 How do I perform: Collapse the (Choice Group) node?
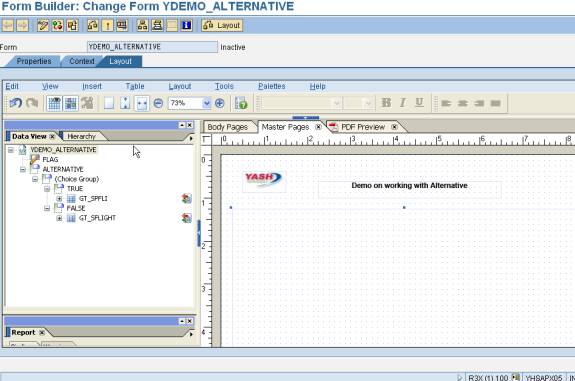(x=35, y=179)
